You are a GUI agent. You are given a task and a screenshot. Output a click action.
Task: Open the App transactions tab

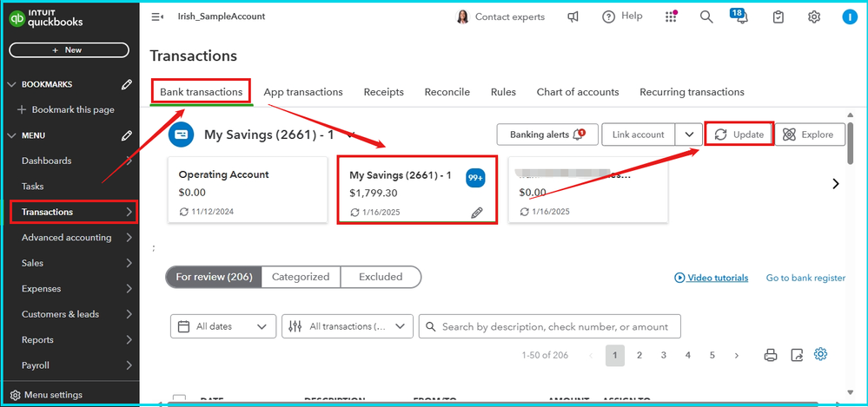(303, 92)
